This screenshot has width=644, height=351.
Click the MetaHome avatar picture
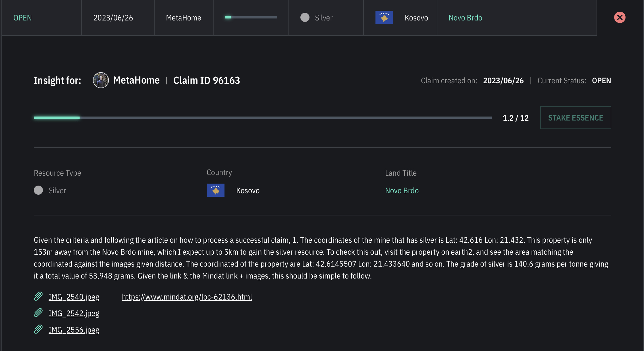101,80
